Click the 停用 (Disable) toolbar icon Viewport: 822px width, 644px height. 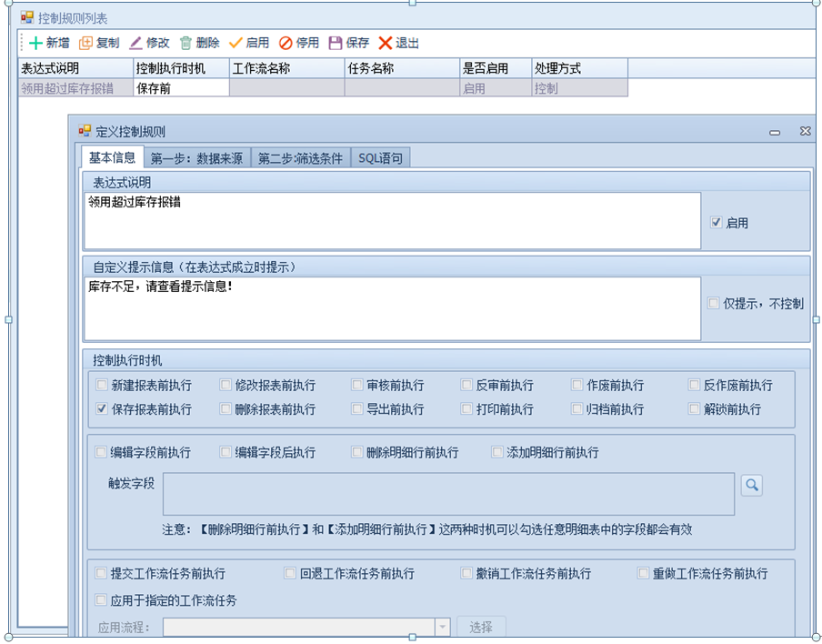click(286, 43)
